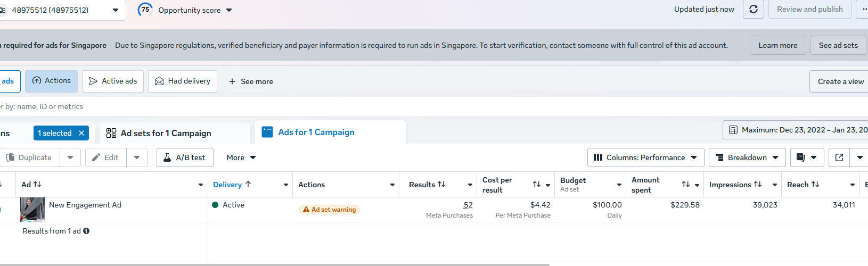Expand the Columns: Performance dropdown
The width and height of the screenshot is (868, 266).
645,157
